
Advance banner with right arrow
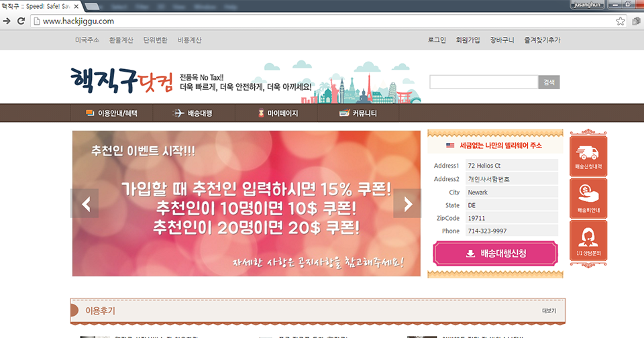[407, 204]
